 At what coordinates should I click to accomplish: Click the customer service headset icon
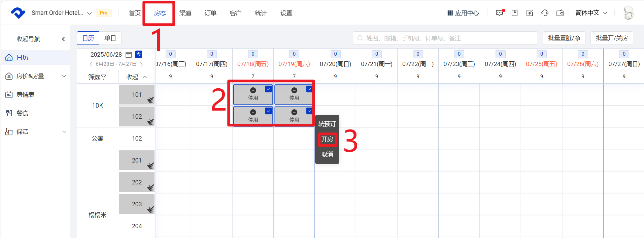545,13
